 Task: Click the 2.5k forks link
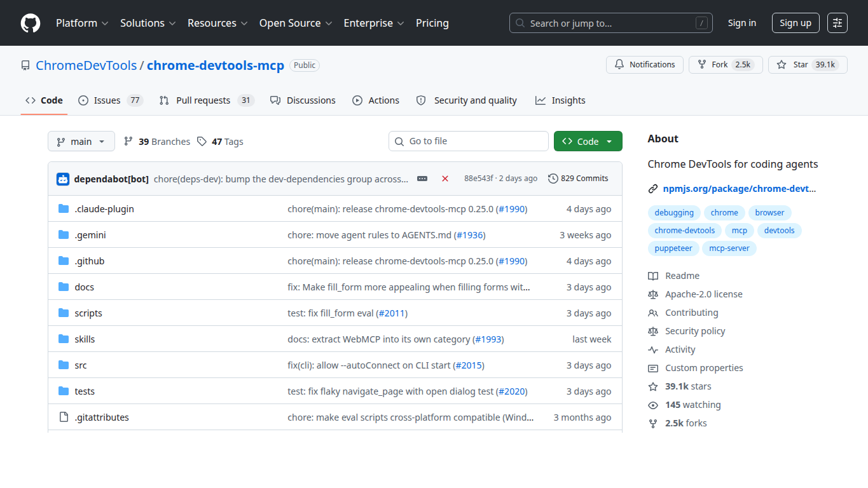coord(686,423)
